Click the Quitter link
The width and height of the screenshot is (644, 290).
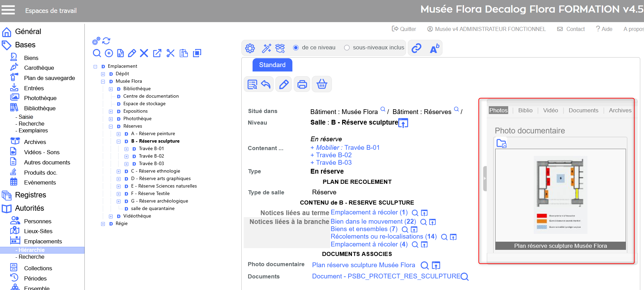pos(404,29)
